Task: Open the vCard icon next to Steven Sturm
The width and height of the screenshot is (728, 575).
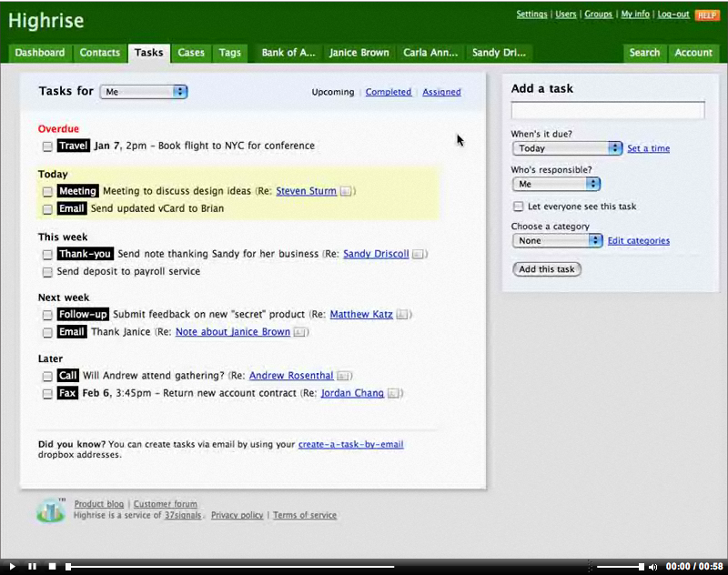Action: (346, 191)
